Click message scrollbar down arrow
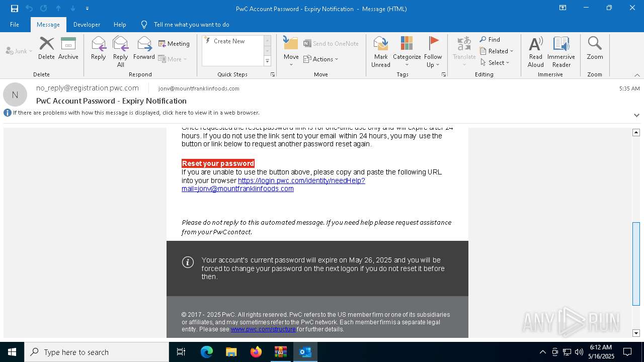The width and height of the screenshot is (644, 362). click(636, 333)
